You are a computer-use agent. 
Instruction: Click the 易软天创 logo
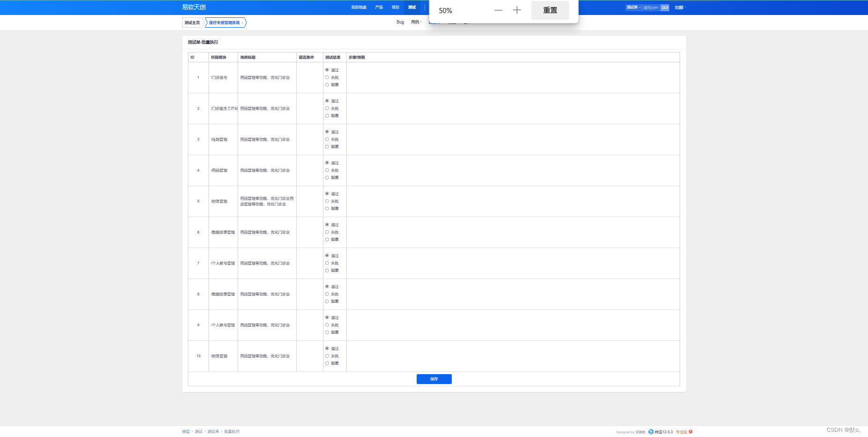coord(194,7)
